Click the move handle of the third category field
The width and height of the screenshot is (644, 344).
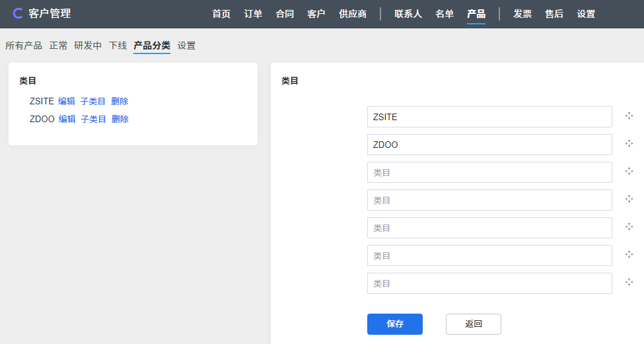tap(629, 172)
